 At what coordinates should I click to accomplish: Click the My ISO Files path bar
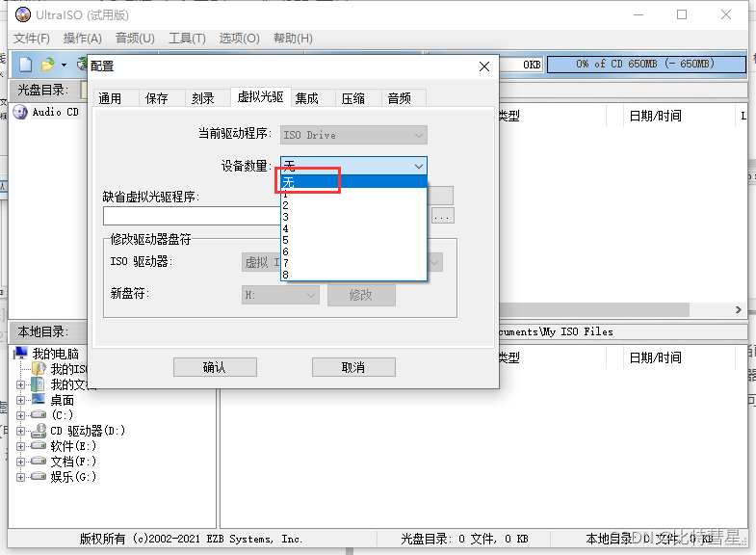coord(622,331)
